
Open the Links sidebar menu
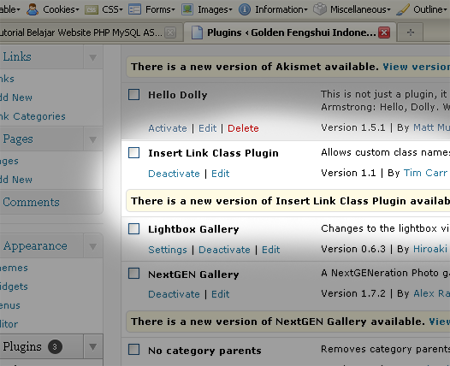click(x=17, y=57)
